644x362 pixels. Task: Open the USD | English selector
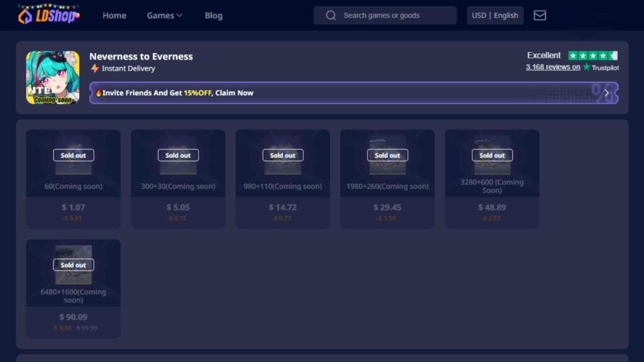494,15
